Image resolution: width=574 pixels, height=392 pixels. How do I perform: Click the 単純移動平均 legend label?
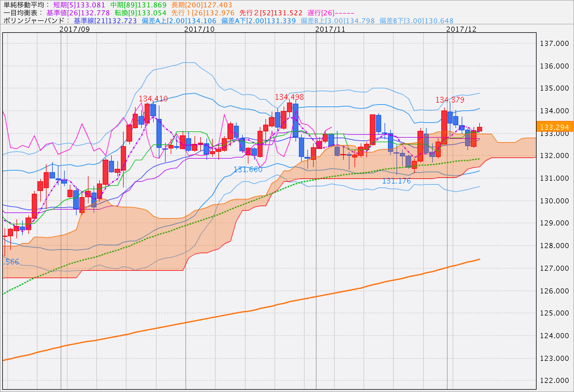[x=26, y=5]
